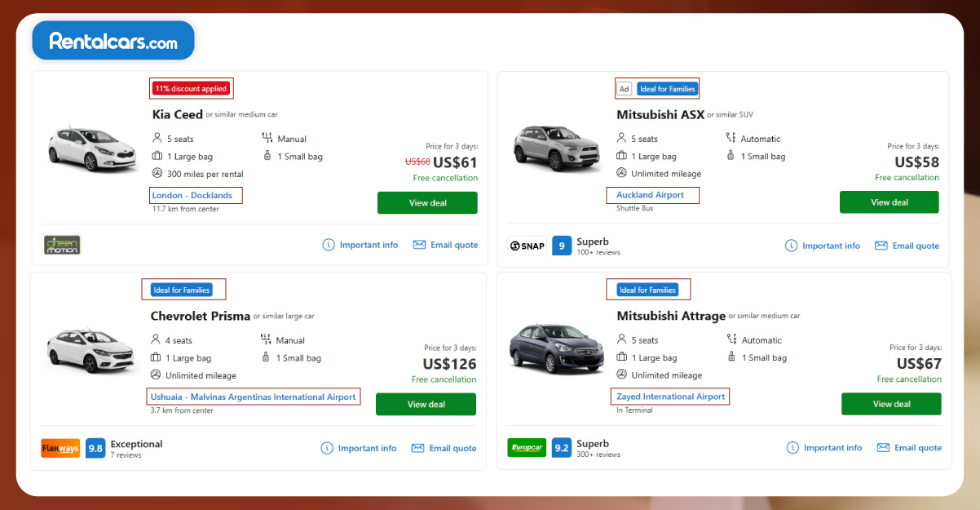This screenshot has height=510, width=980.
Task: Click the info icon beside Kia Ceed's Important info
Action: pos(328,244)
